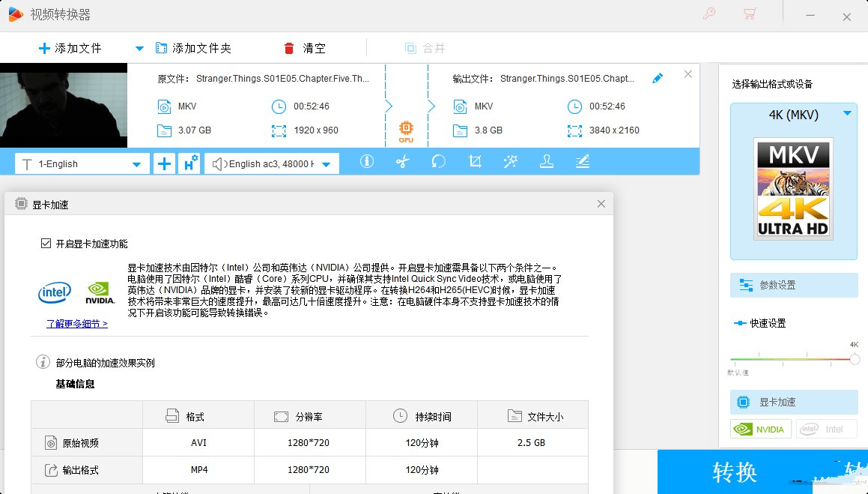The height and width of the screenshot is (494, 868).
Task: Open the crop tool
Action: (474, 163)
